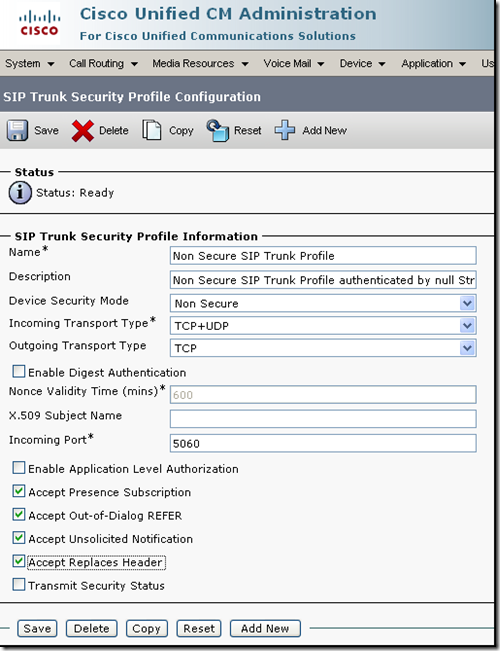Image resolution: width=500 pixels, height=651 pixels.
Task: Enable Application Level Authorization checkbox
Action: (x=19, y=468)
